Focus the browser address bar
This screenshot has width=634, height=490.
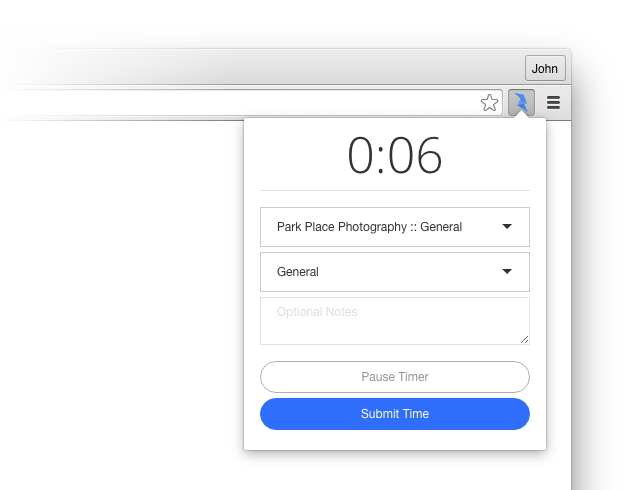pos(243,103)
